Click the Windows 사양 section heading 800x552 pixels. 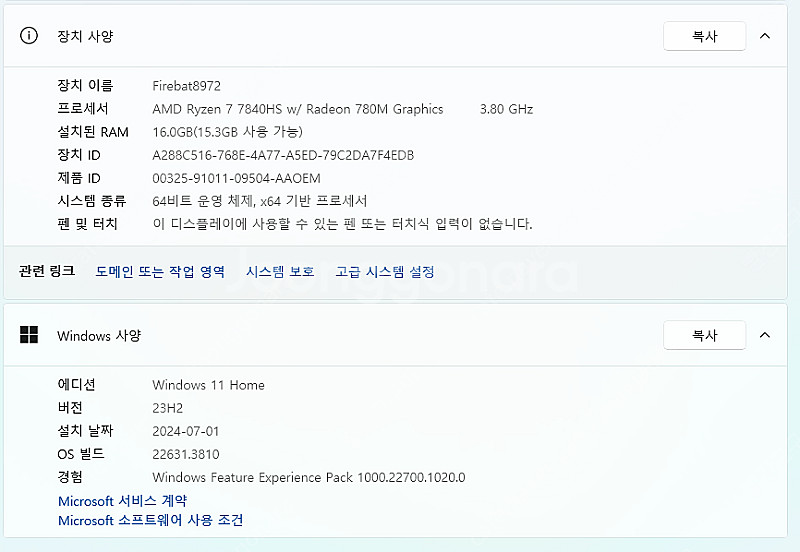[99, 336]
